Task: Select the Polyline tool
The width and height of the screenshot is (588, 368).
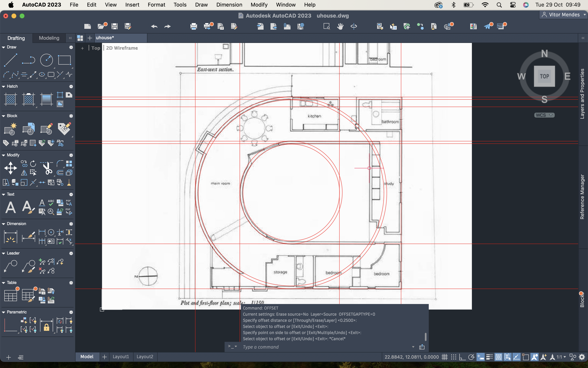Action: 28,60
